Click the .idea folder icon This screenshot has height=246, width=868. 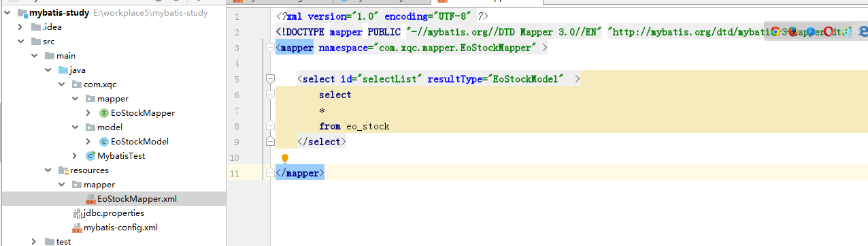(x=36, y=27)
